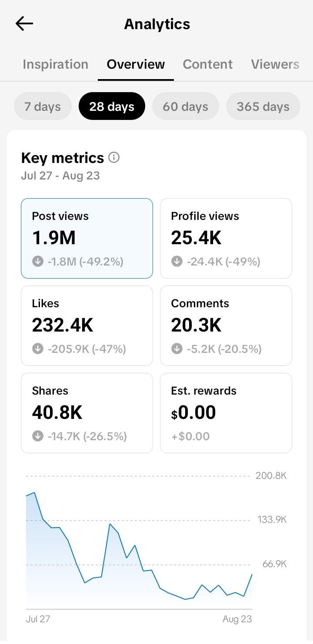The height and width of the screenshot is (644, 313).
Task: Select the 28 days range
Action: (x=112, y=106)
